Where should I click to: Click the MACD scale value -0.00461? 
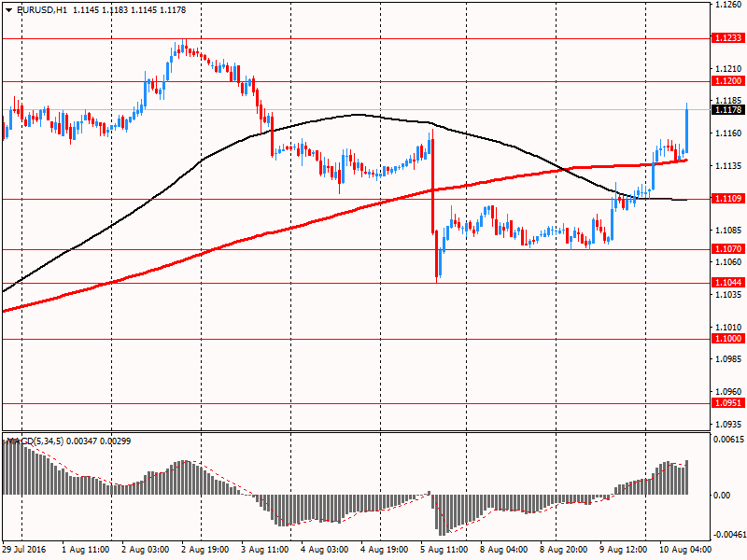[x=728, y=535]
